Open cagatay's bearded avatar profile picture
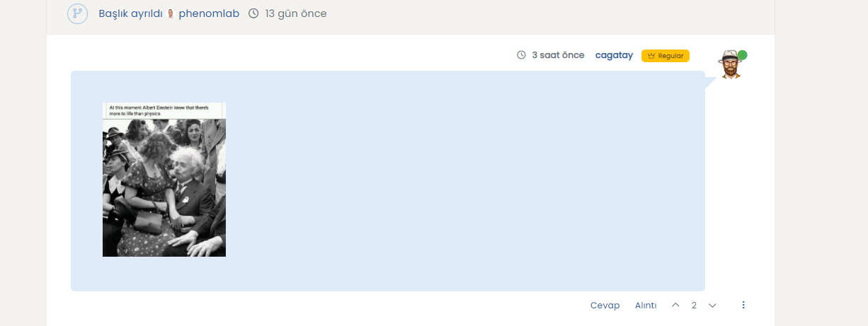This screenshot has height=326, width=868. 729,64
